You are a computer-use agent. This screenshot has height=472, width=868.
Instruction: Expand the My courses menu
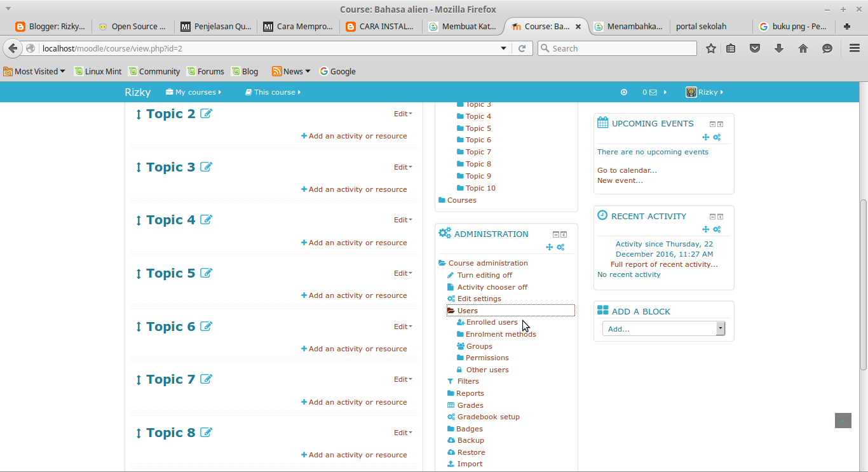click(x=193, y=92)
